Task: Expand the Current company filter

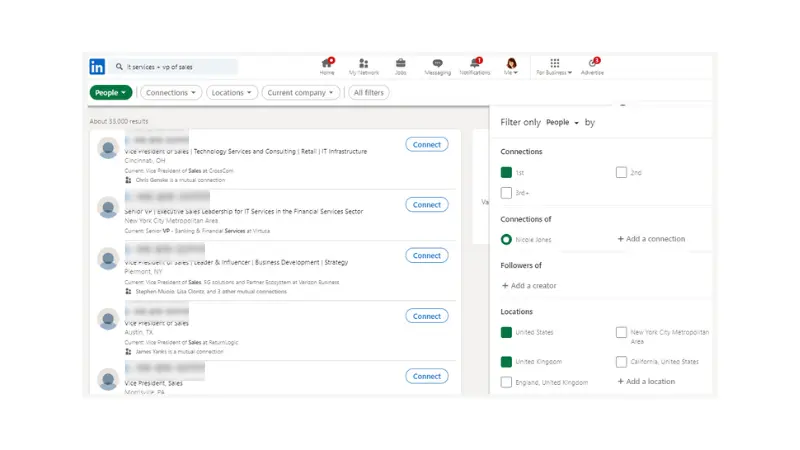Action: point(301,92)
